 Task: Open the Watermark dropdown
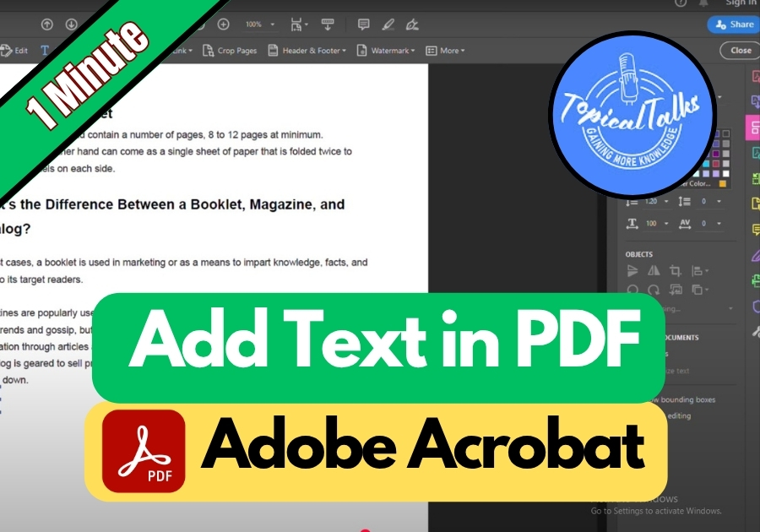click(386, 51)
